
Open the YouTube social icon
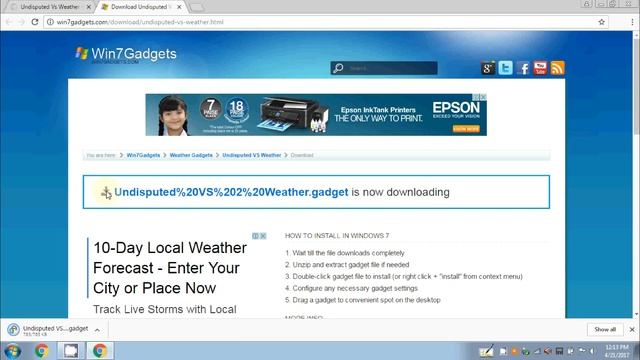[540, 68]
